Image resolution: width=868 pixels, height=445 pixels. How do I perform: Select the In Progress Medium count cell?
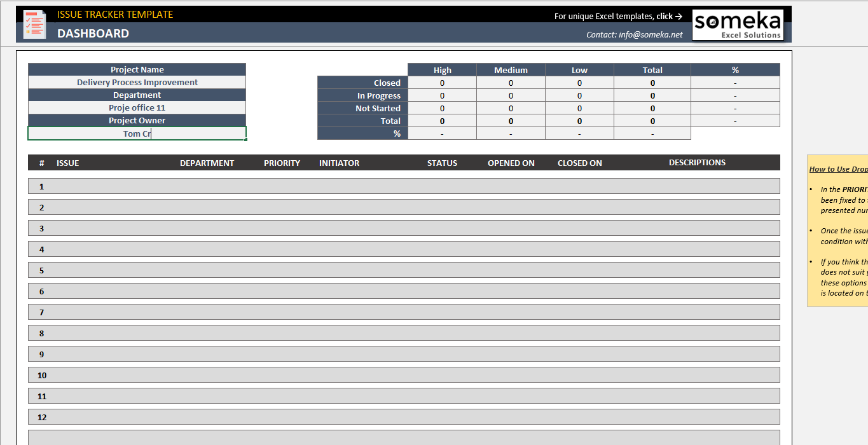(511, 95)
